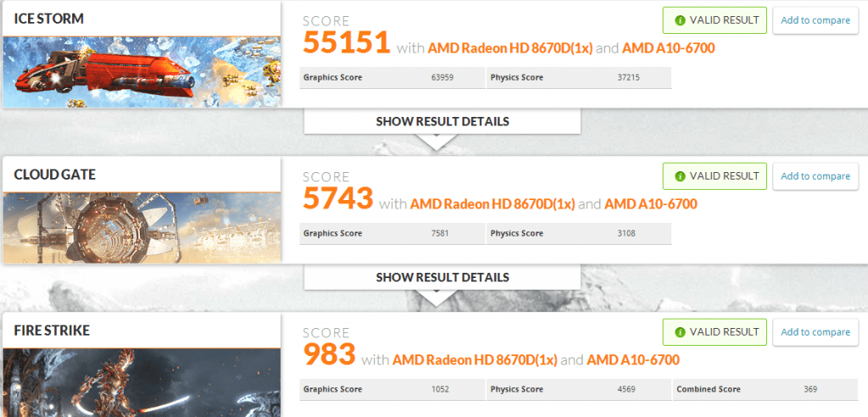Image resolution: width=868 pixels, height=417 pixels.
Task: Click the Fire Strike Valid Result badge
Action: (715, 332)
